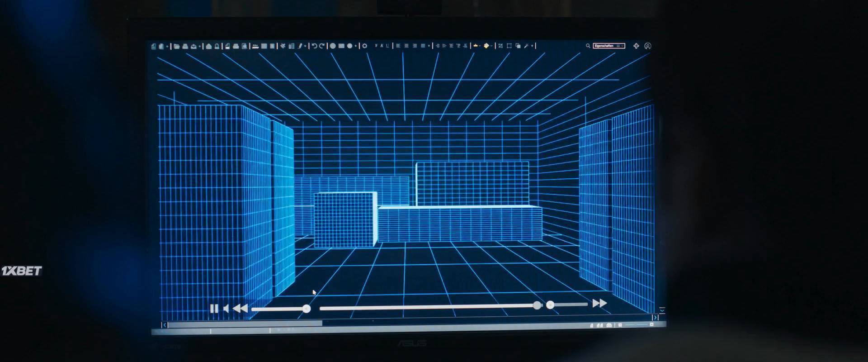
Task: Click the crop tool icon
Action: [x=500, y=46]
